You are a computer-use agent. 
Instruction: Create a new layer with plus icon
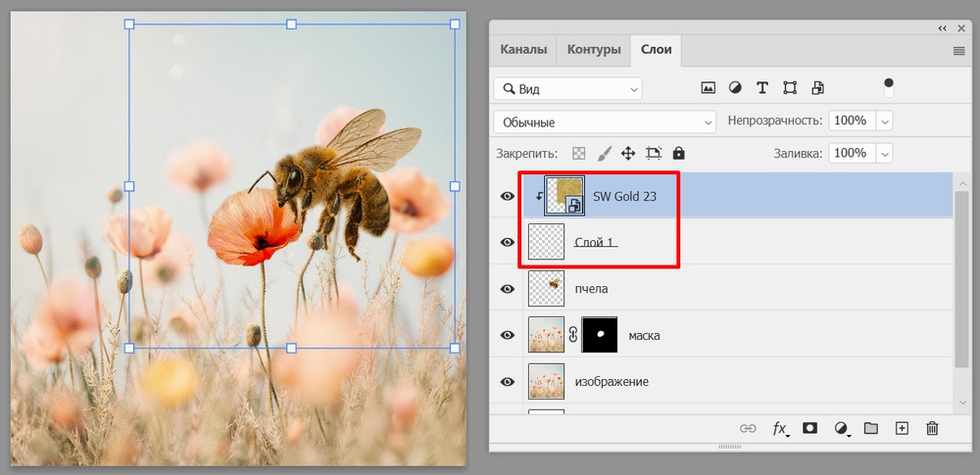click(x=903, y=429)
